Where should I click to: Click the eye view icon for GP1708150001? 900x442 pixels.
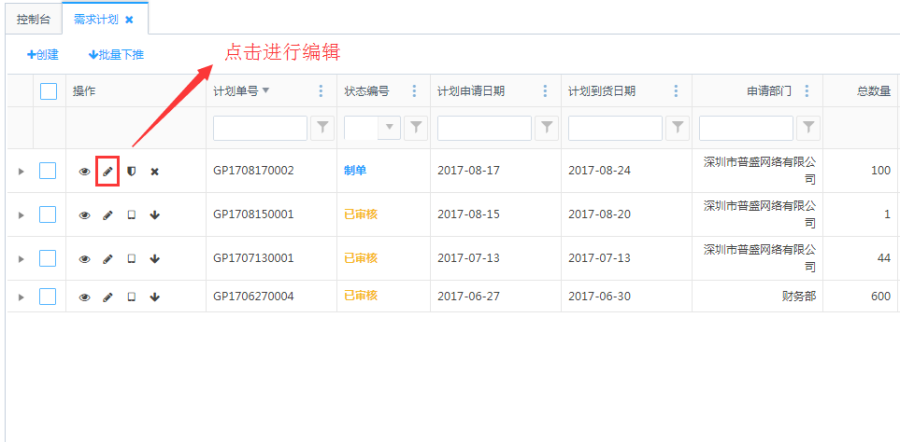pos(85,215)
